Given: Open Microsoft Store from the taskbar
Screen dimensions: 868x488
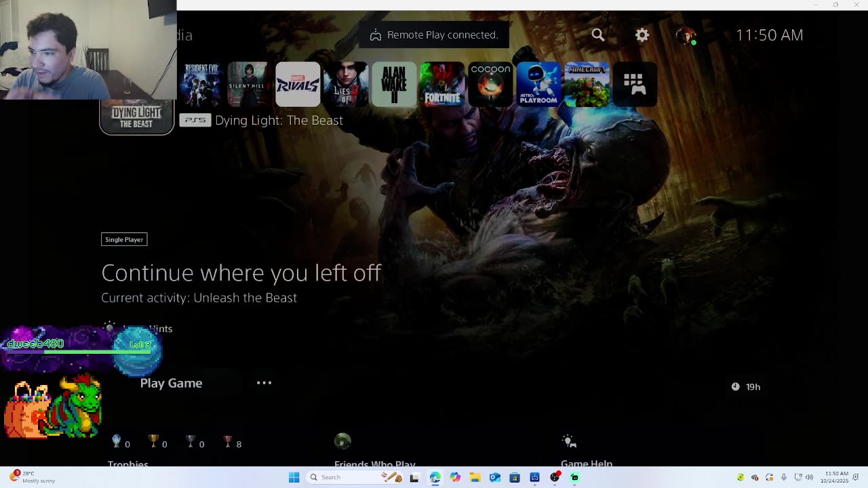Looking at the screenshot, I should pyautogui.click(x=515, y=477).
